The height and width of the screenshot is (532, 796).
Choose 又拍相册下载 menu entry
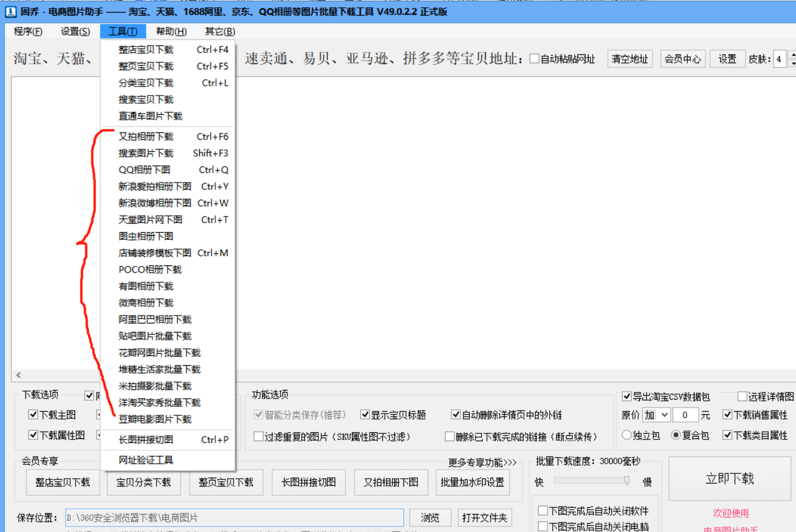click(168, 137)
